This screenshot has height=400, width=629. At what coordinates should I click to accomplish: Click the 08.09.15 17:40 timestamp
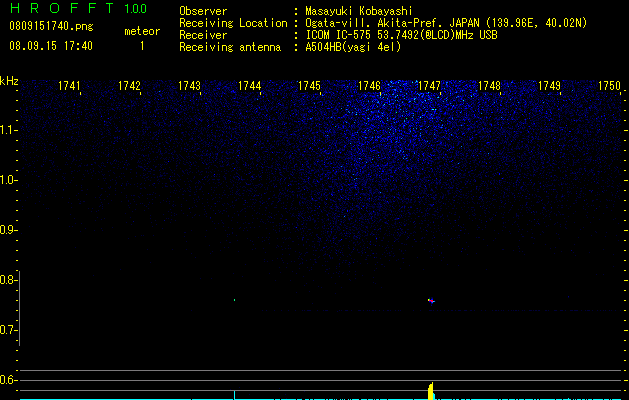point(51,46)
